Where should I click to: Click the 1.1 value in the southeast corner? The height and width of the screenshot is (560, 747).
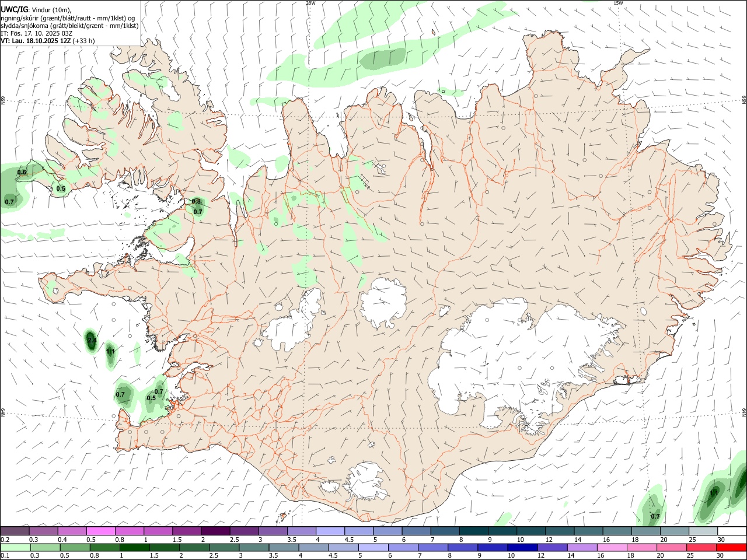pos(713,493)
